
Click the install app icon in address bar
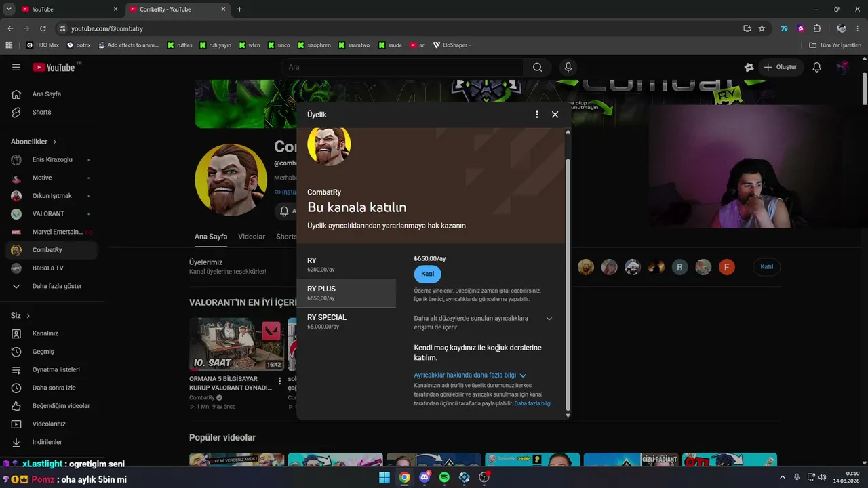coord(747,28)
